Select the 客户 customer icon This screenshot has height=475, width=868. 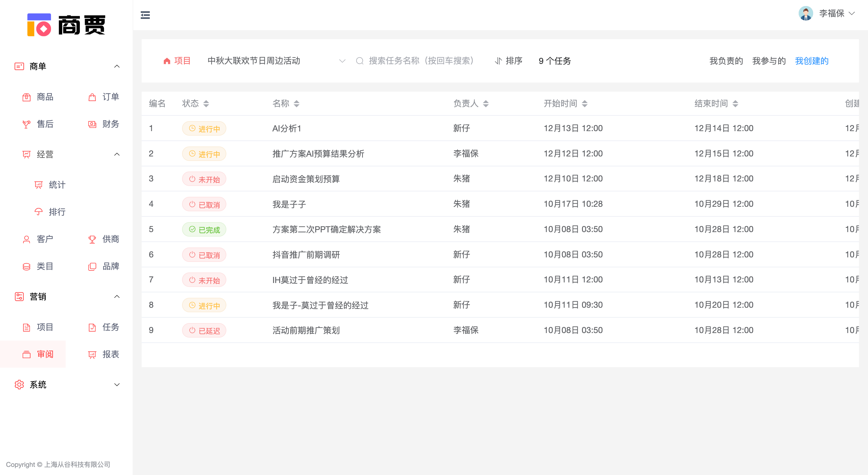click(x=45, y=239)
